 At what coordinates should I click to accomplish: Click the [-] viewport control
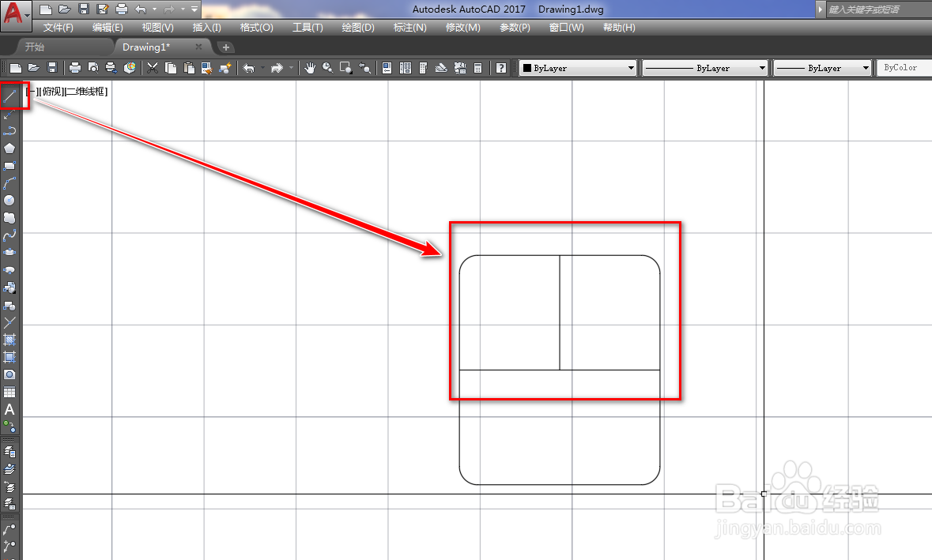click(32, 92)
